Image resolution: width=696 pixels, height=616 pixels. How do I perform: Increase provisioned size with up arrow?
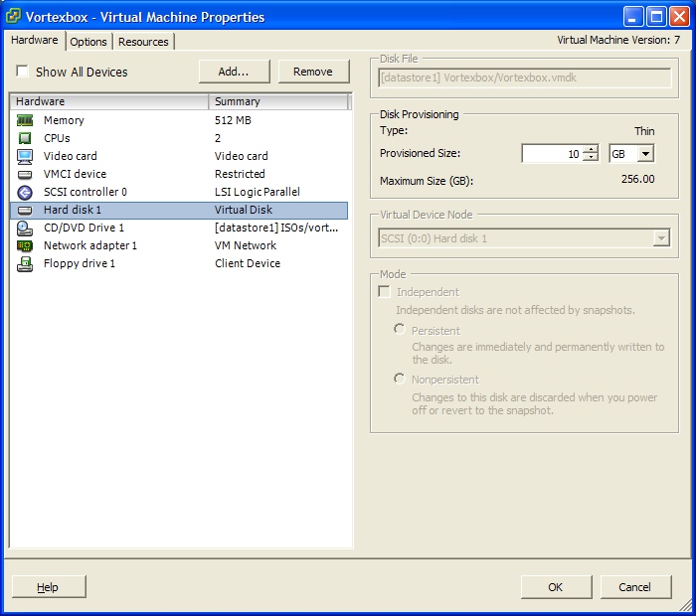pos(591,149)
